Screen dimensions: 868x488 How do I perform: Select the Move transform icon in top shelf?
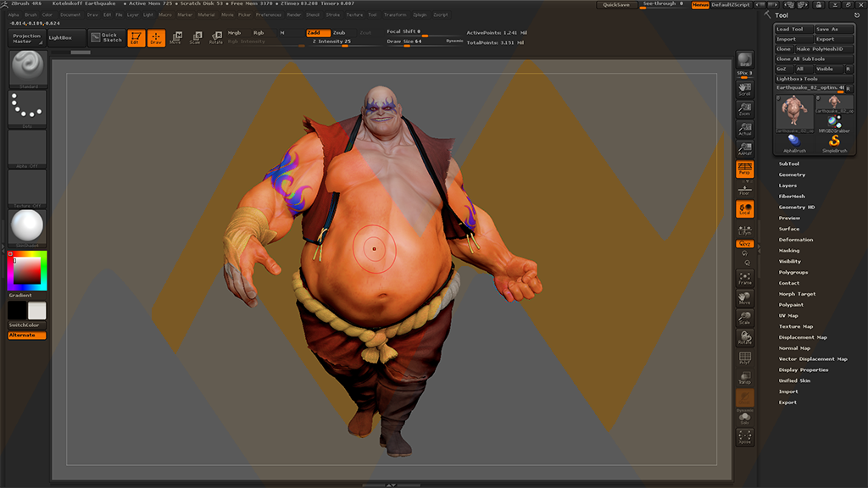click(x=176, y=37)
